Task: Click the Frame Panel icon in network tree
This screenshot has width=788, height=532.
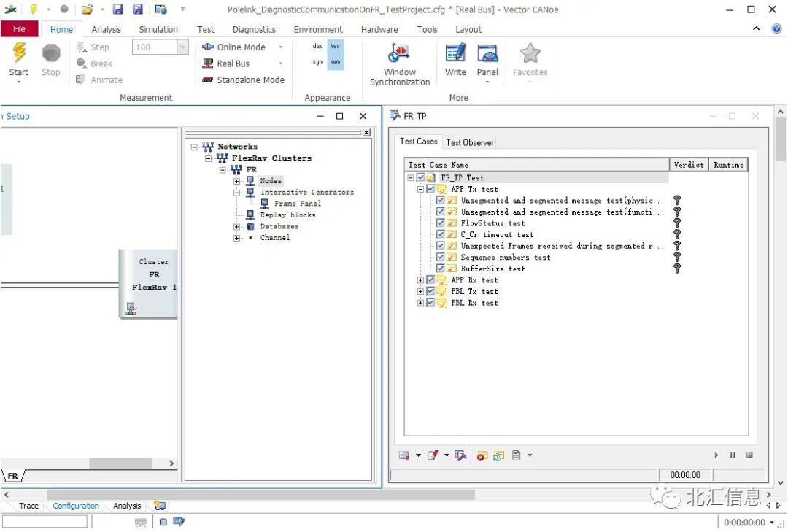Action: [x=264, y=203]
